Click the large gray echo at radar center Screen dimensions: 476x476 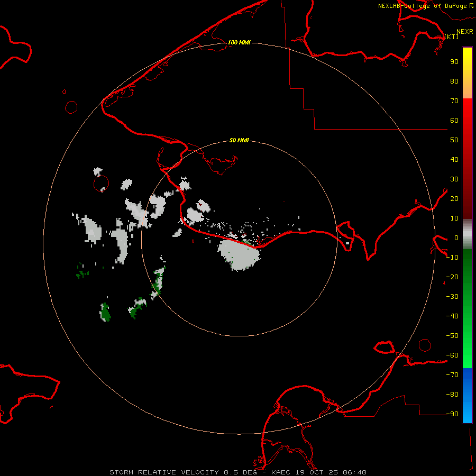(x=239, y=254)
